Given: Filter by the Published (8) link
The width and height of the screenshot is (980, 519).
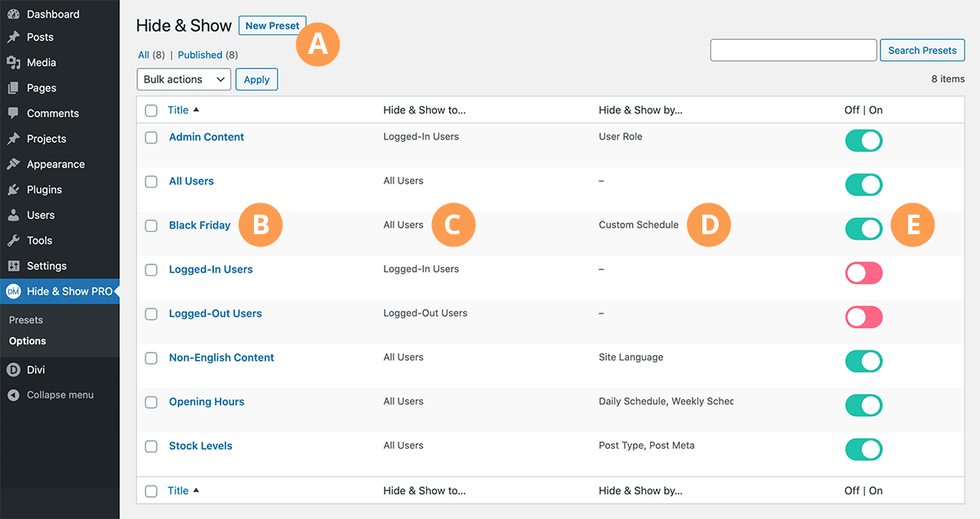Looking at the screenshot, I should [x=208, y=55].
